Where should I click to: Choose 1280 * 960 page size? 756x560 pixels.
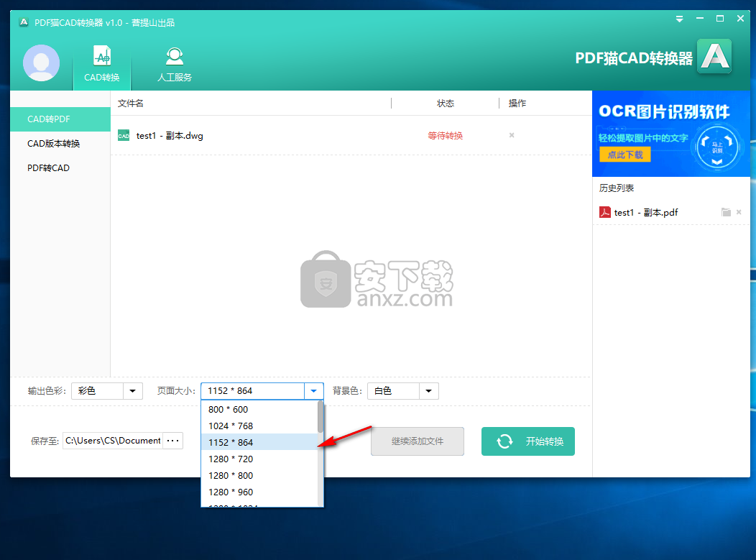point(259,492)
